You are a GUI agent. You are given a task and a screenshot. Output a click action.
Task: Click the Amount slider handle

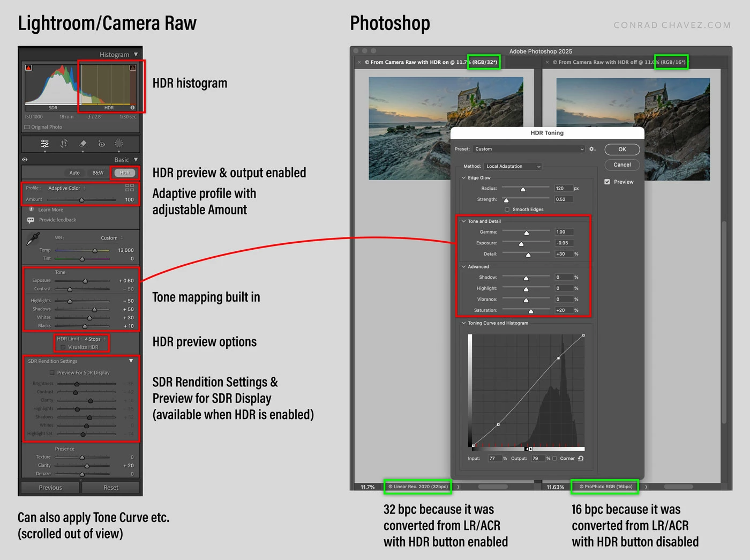click(81, 200)
